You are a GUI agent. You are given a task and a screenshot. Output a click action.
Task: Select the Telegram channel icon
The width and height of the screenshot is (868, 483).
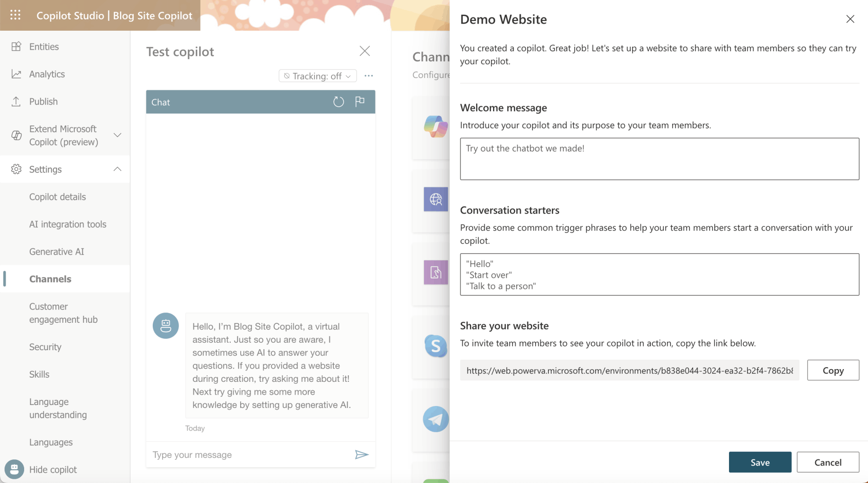click(435, 419)
